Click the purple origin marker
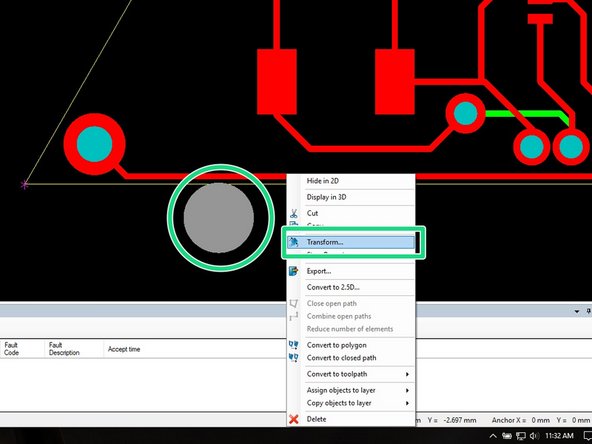Screen dimensions: 592x444 pos(24,185)
